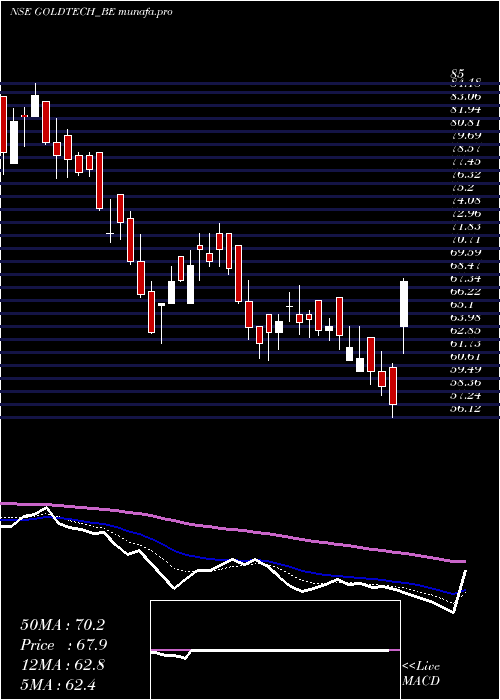Click the 50MA : 70.2 label

[62, 625]
